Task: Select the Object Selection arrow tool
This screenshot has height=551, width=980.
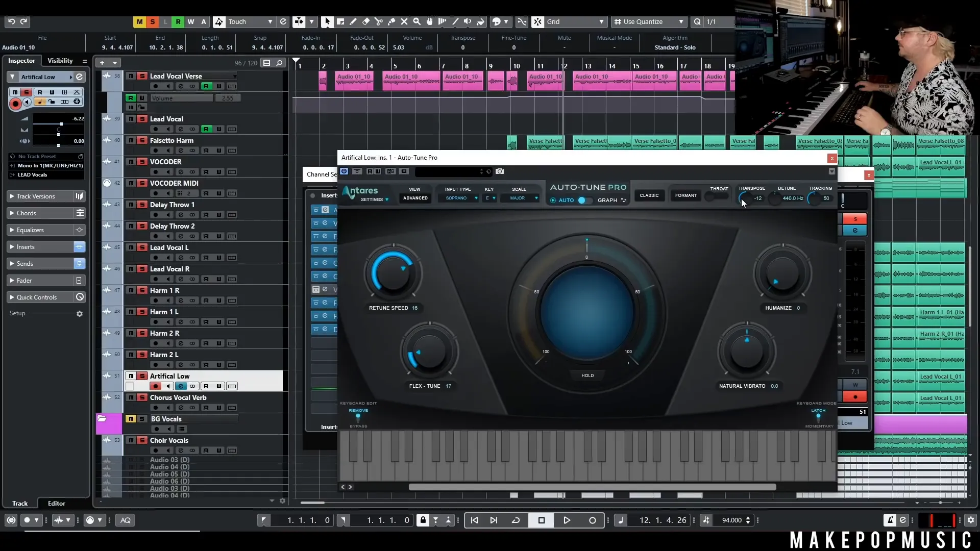Action: pyautogui.click(x=327, y=21)
